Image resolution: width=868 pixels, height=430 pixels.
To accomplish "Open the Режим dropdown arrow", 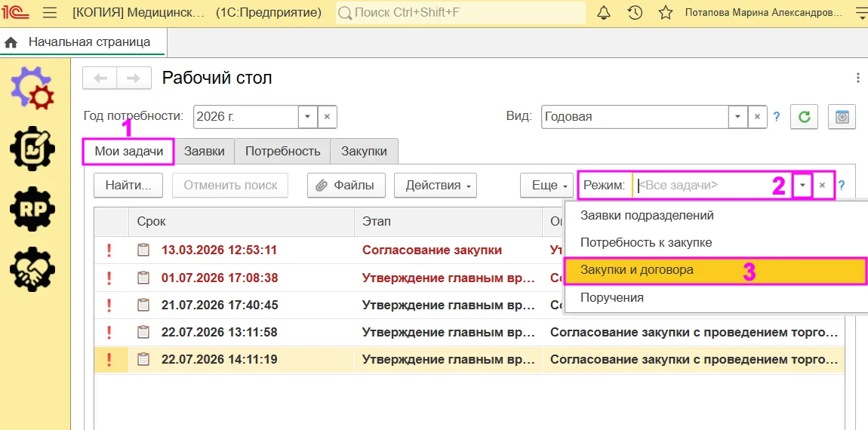I will pyautogui.click(x=802, y=186).
